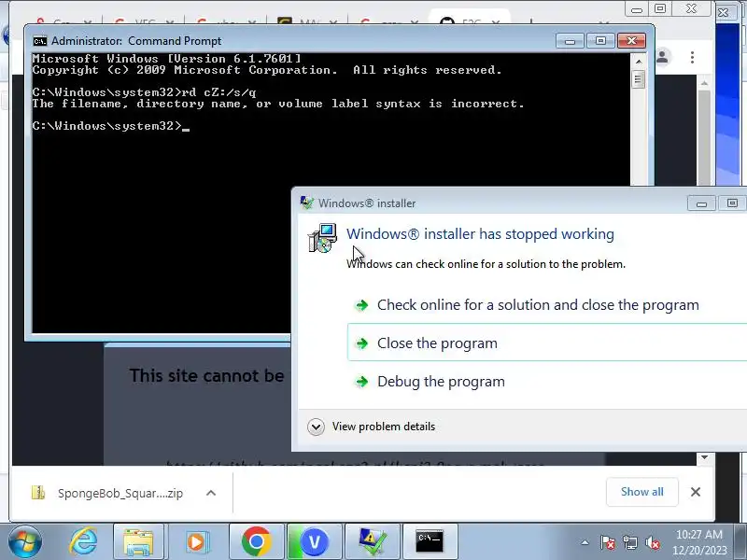The width and height of the screenshot is (747, 560).
Task: Open Chrome three-dot menu
Action: point(692,58)
